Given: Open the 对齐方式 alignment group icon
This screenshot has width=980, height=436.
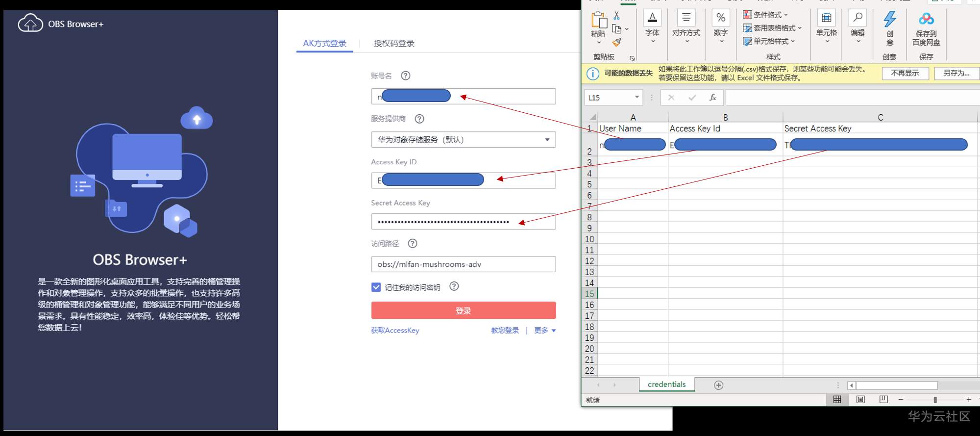Looking at the screenshot, I should click(686, 18).
